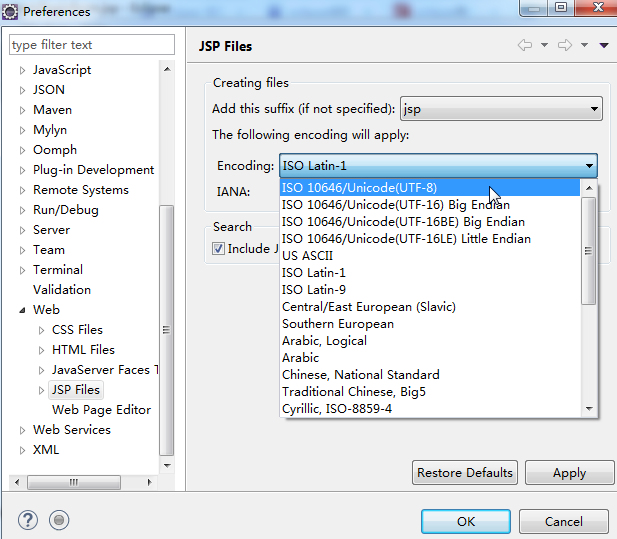The height and width of the screenshot is (539, 617).
Task: Choose Central/East European (Slavic) encoding
Action: [430, 307]
